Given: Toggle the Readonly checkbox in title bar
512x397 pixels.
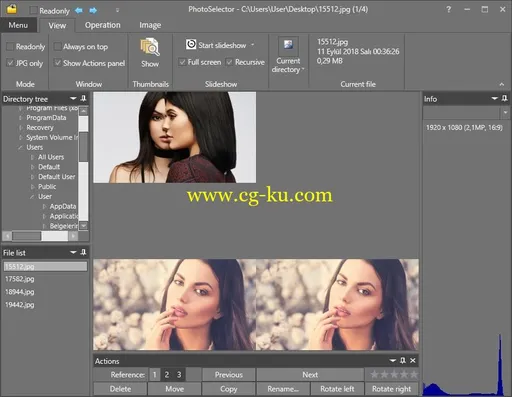Looking at the screenshot, I should coord(33,10).
